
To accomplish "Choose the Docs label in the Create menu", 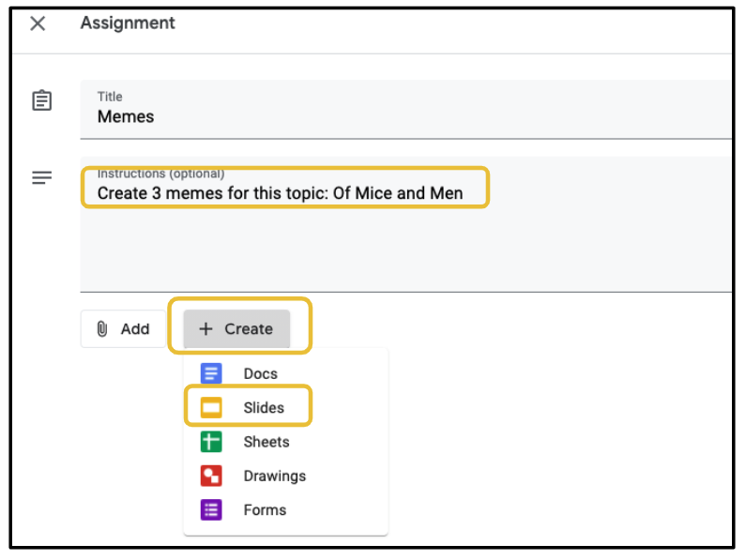I will tap(261, 374).
